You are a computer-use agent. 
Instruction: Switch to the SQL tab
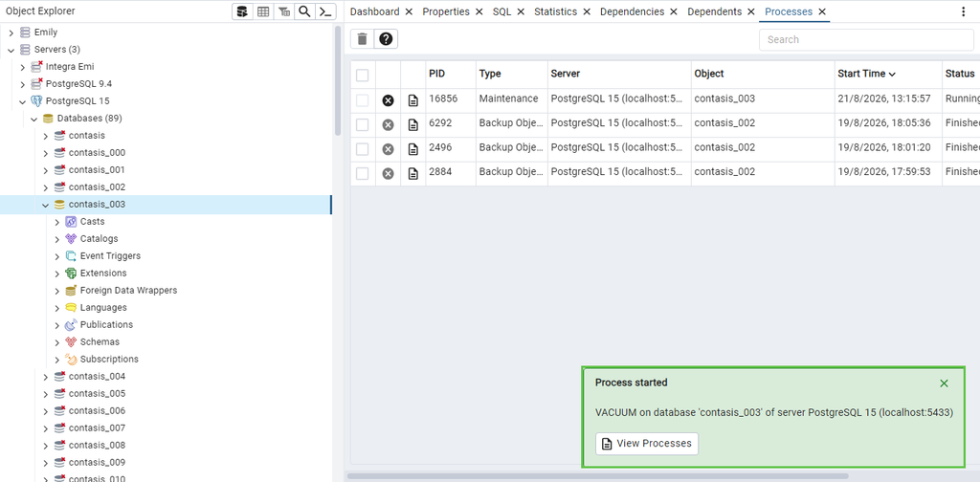[501, 11]
